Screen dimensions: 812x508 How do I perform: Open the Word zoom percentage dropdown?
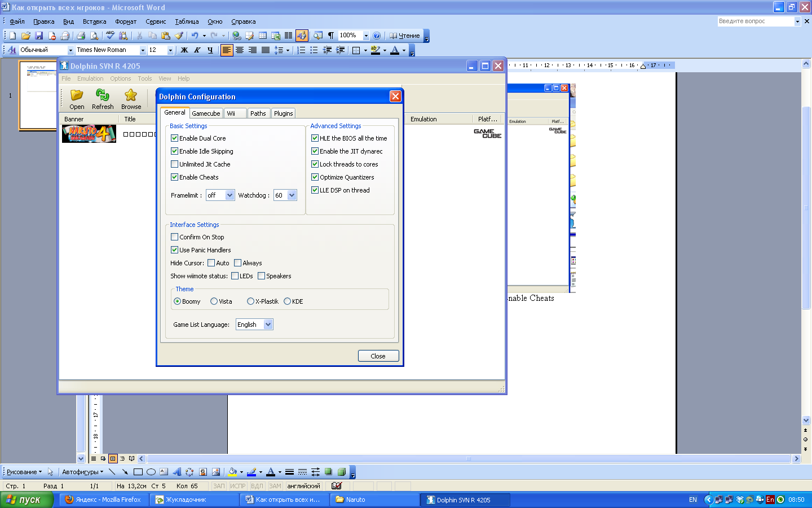(x=366, y=36)
